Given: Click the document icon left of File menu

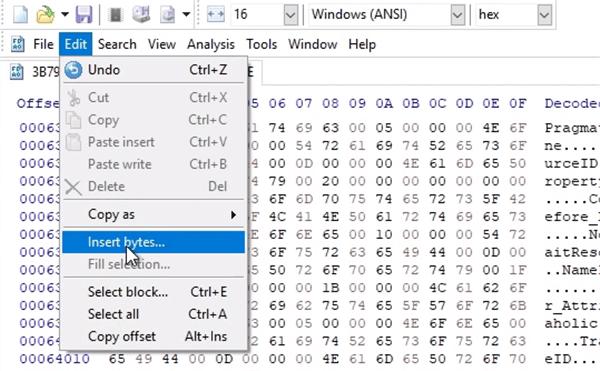Looking at the screenshot, I should (17, 44).
